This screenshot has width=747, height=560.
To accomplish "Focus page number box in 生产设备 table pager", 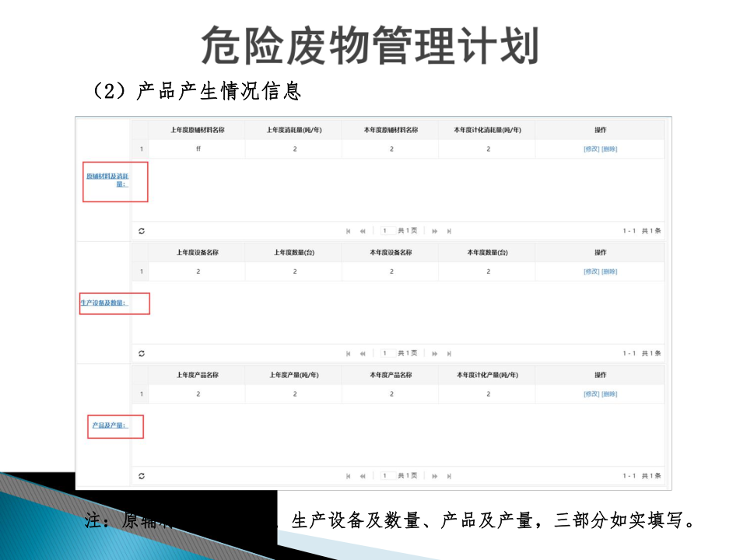I will click(x=388, y=353).
